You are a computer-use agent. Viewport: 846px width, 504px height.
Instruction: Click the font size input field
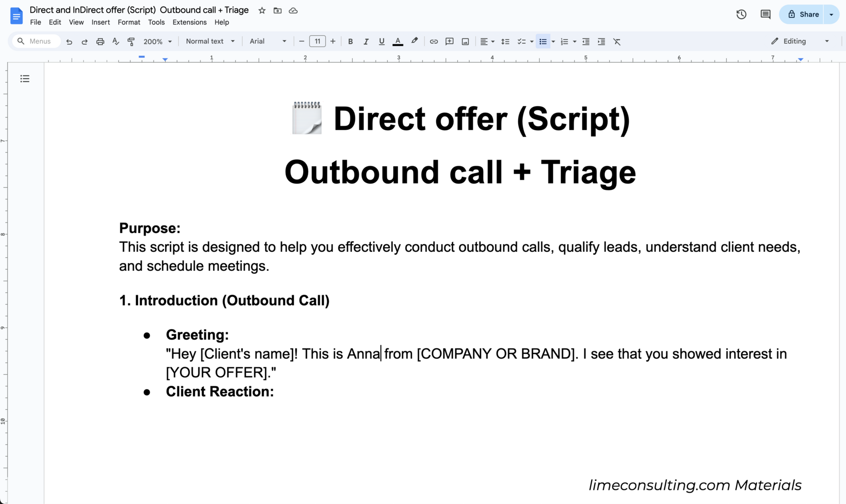317,41
